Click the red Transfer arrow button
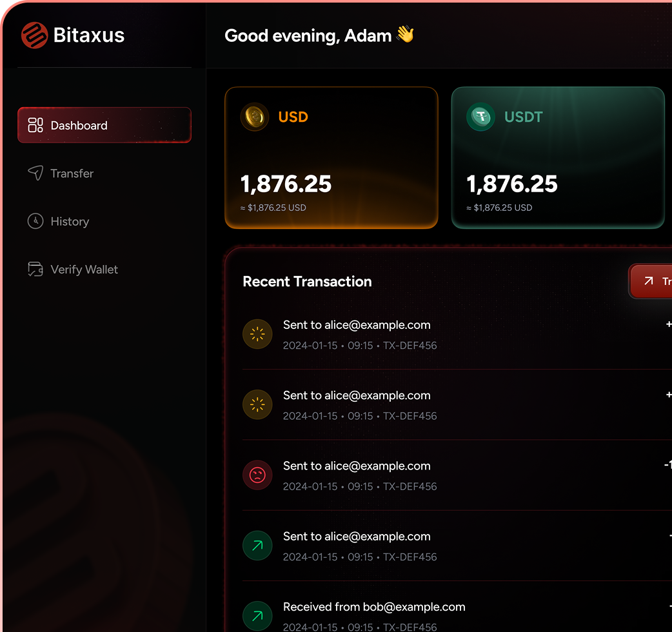The image size is (672, 632). click(651, 281)
